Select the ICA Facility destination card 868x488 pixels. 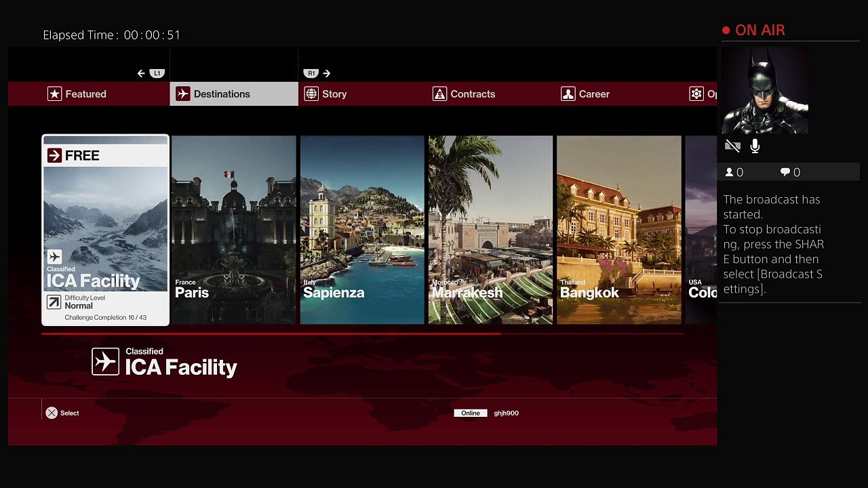tap(105, 230)
